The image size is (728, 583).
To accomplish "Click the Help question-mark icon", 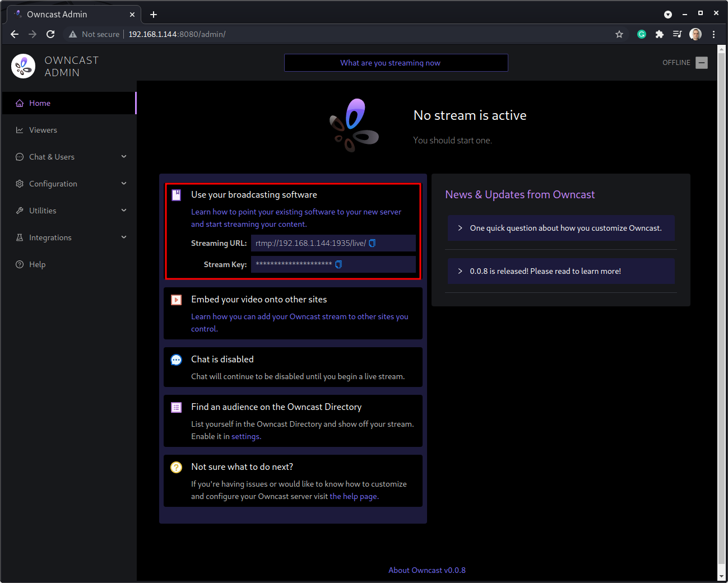I will pyautogui.click(x=20, y=264).
